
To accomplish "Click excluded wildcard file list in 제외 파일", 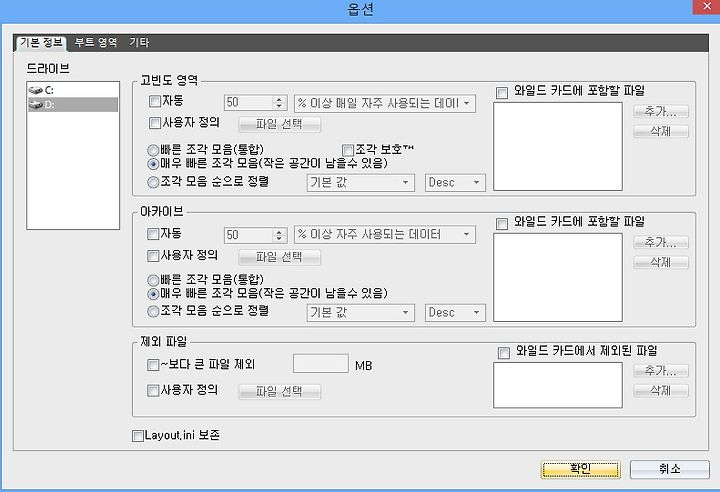I will click(558, 385).
